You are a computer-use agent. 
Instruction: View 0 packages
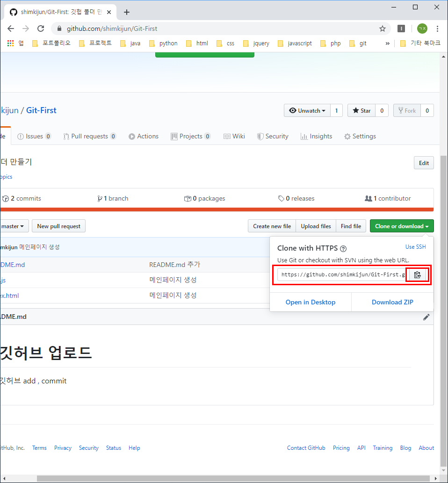coord(204,199)
